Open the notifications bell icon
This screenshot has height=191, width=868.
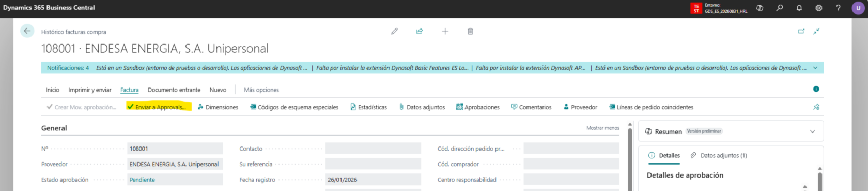(799, 8)
